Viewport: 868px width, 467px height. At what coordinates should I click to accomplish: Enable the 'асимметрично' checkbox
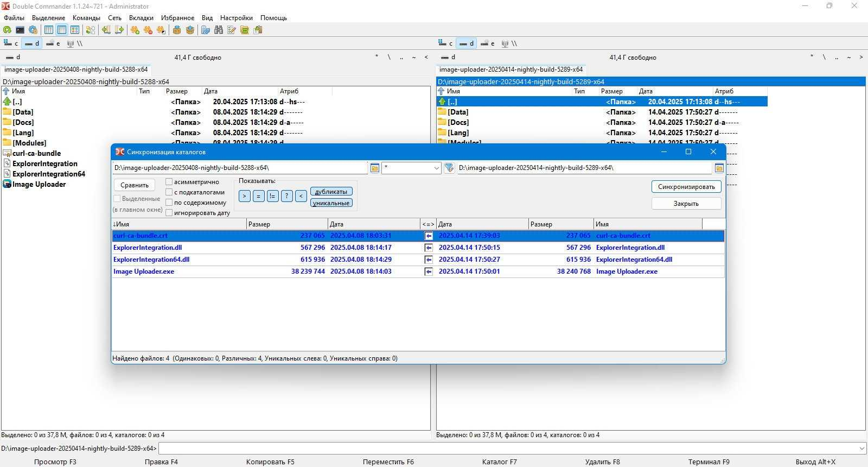(169, 182)
